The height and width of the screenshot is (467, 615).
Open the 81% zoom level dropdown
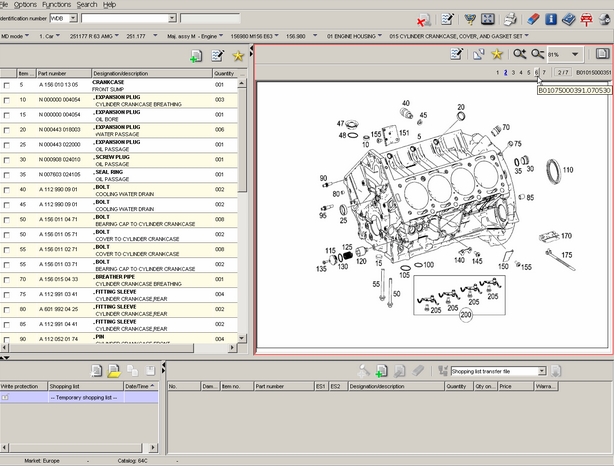point(575,54)
